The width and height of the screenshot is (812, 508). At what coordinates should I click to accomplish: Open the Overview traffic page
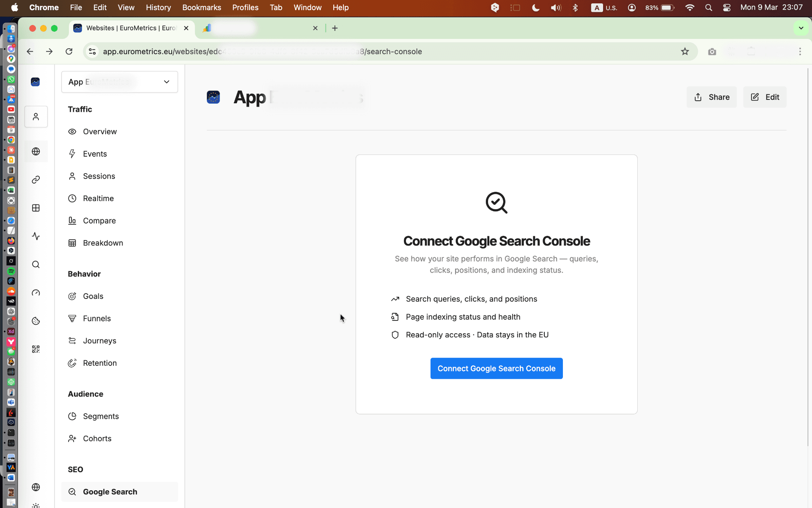point(120,132)
